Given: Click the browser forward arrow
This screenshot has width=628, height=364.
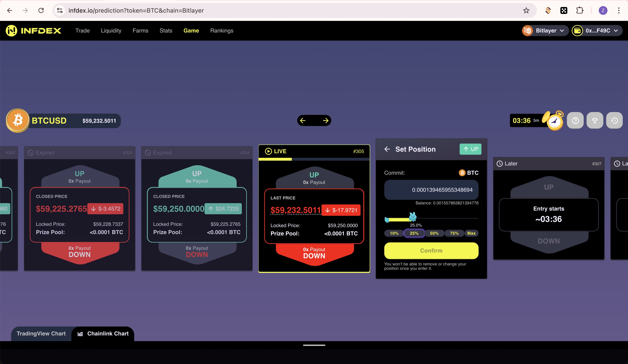Looking at the screenshot, I should (x=25, y=10).
